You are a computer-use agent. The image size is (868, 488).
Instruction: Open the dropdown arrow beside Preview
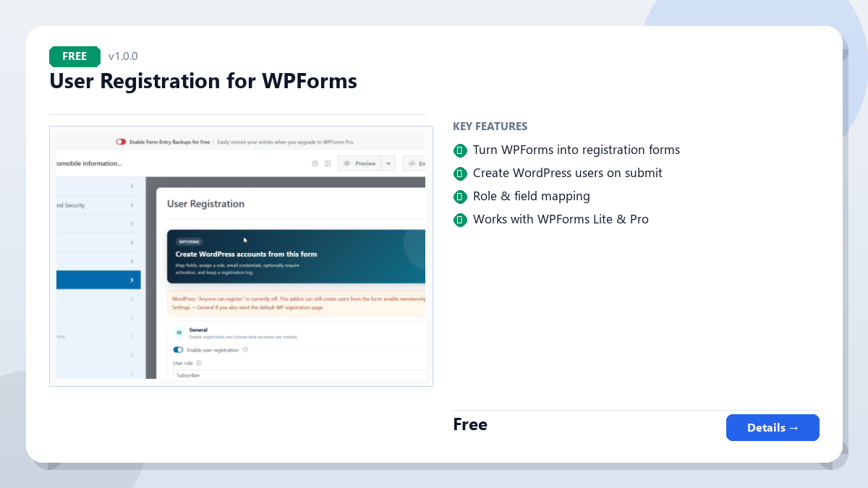click(x=388, y=163)
